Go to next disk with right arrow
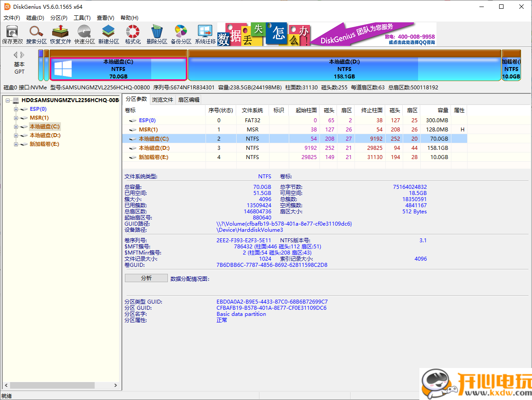 23,55
